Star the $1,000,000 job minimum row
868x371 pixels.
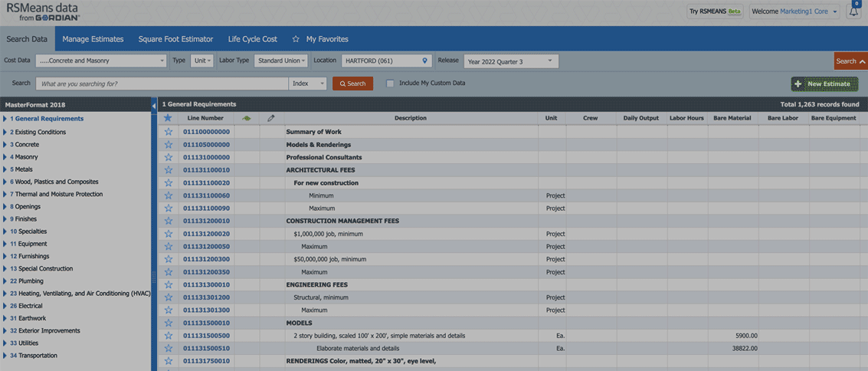pos(169,234)
